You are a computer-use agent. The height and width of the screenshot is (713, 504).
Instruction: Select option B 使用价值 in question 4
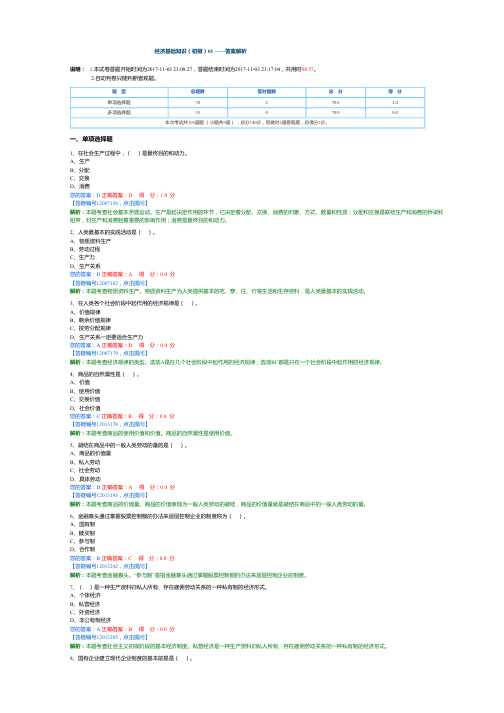point(85,391)
